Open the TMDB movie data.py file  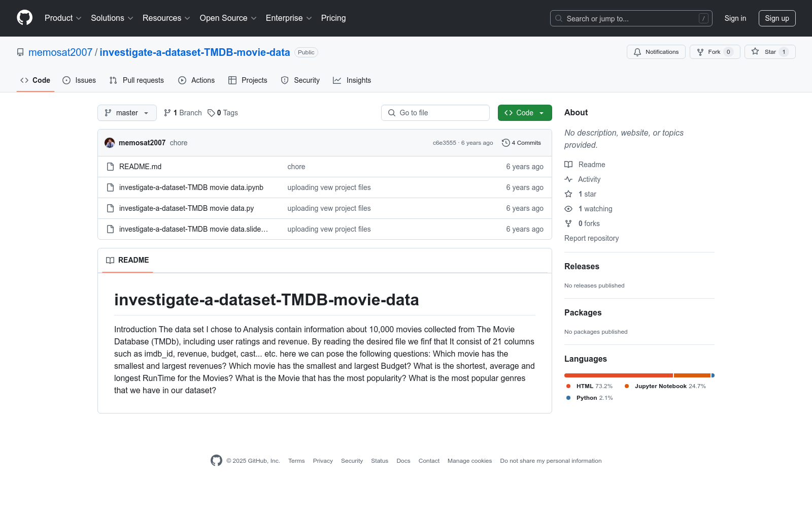(x=186, y=208)
